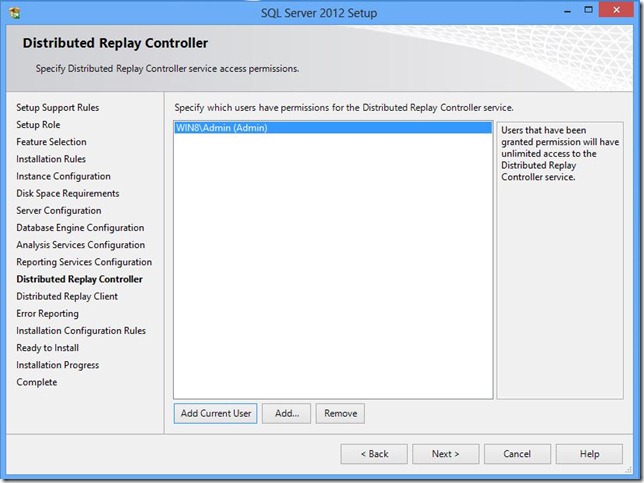Select the Setup Role step

[38, 125]
